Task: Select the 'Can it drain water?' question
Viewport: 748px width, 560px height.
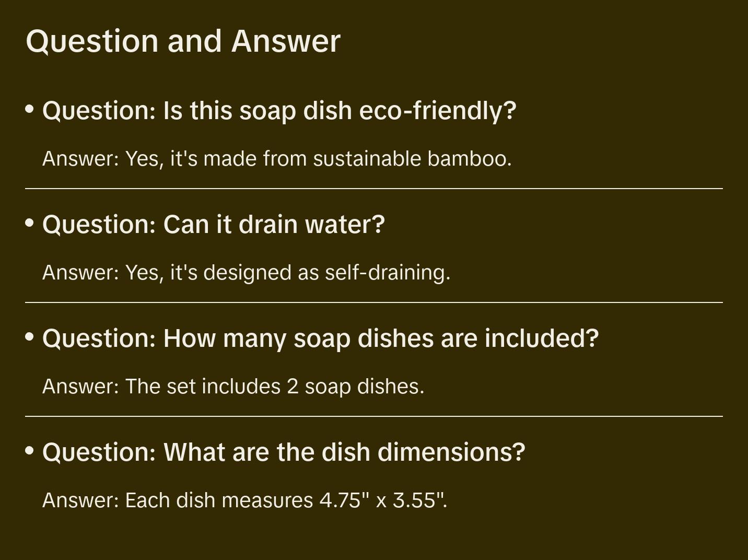Action: [214, 224]
